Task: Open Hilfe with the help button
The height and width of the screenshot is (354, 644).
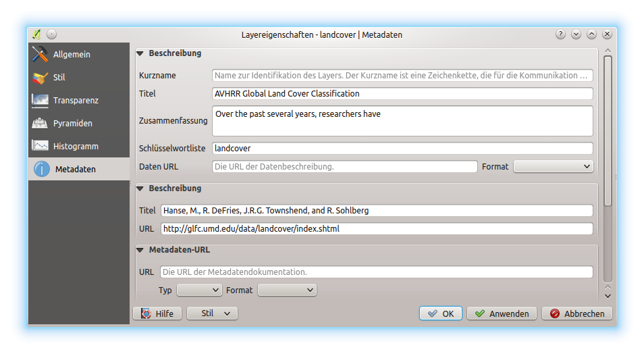Action: (x=157, y=313)
